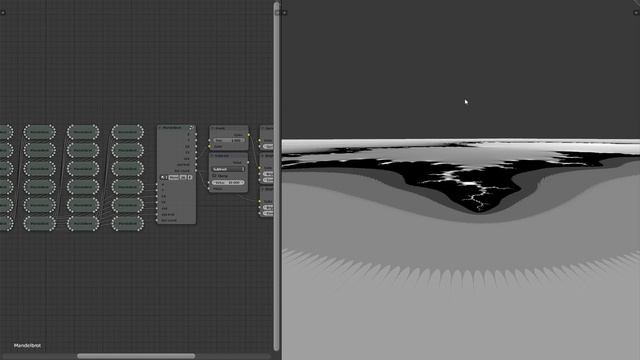Open the node group browse icon in Mandelbrot node
This screenshot has height=360, width=640.
coord(163,178)
